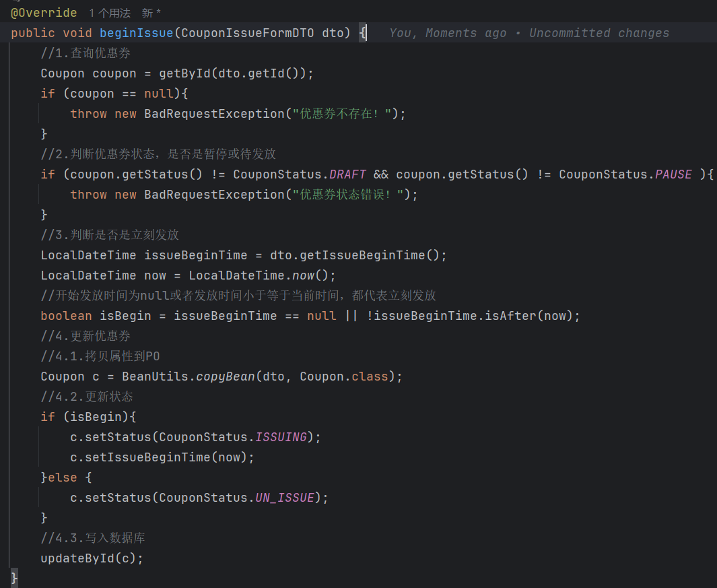This screenshot has width=717, height=588.
Task: Click the git blame 'Uncommitted changes' annotation
Action: click(599, 33)
